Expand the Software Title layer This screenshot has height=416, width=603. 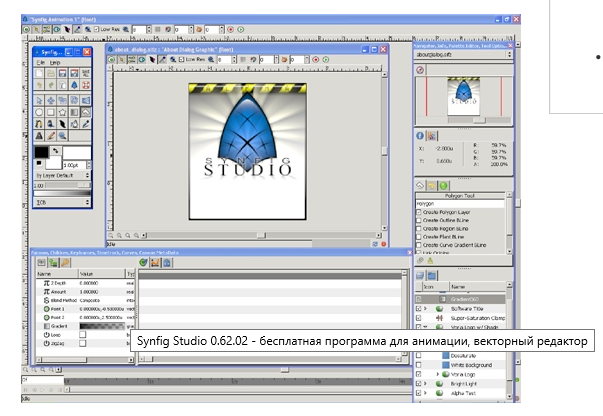click(x=425, y=309)
